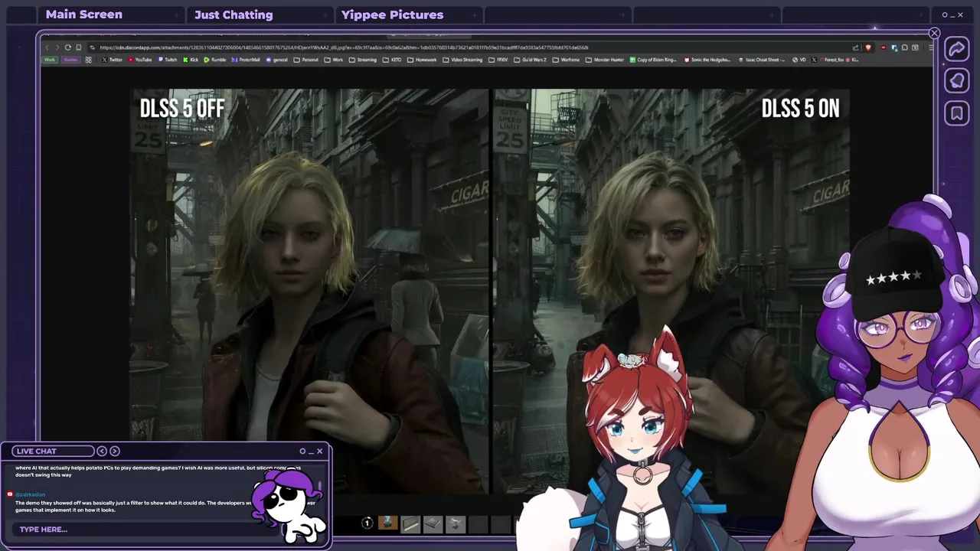Open Sonic the Hedgehog bookmark
980x551 pixels.
click(707, 60)
